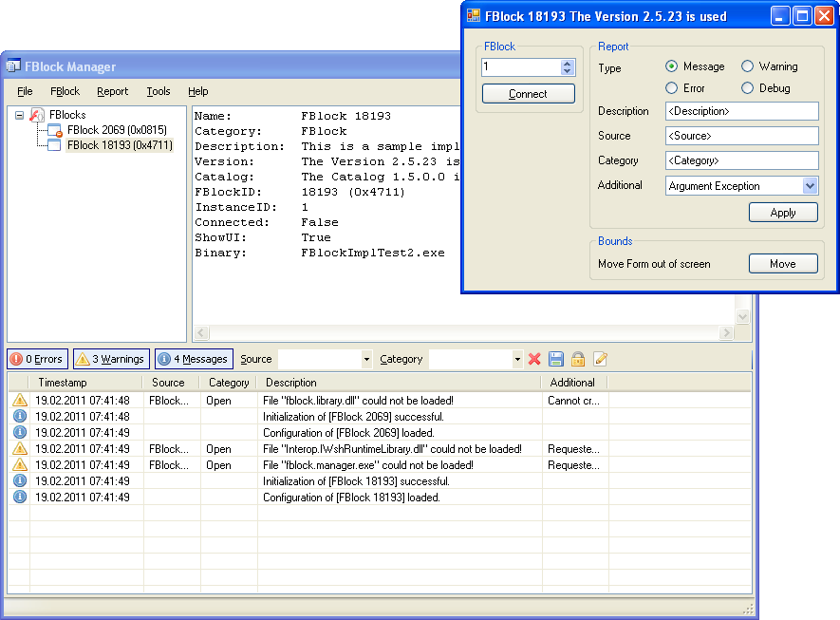The width and height of the screenshot is (840, 620).
Task: Open the Additional Argument Exception dropdown
Action: click(810, 186)
